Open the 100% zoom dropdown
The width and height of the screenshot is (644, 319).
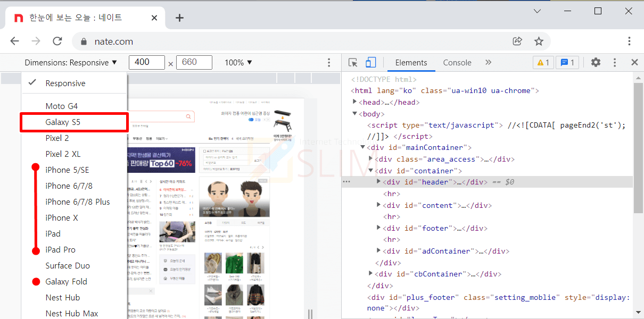pos(238,62)
